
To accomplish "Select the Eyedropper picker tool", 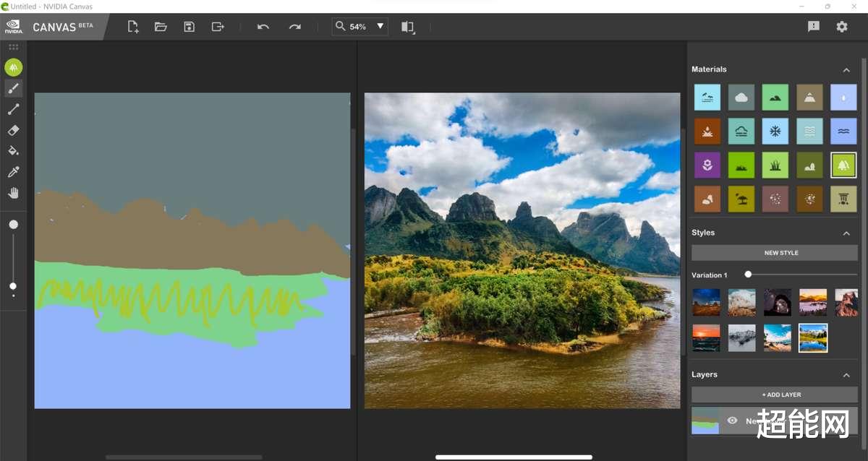I will [x=13, y=172].
